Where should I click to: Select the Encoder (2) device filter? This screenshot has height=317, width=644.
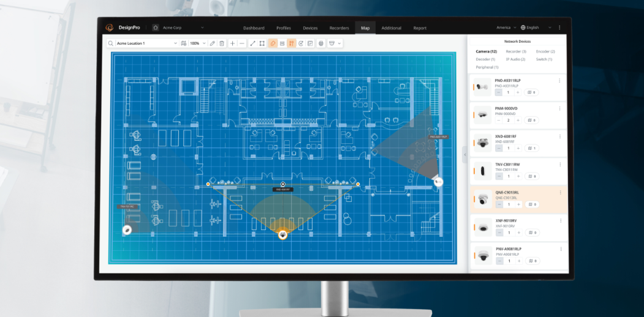click(x=545, y=51)
